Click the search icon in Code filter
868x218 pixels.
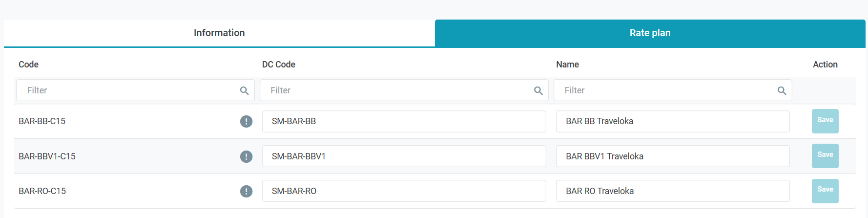244,90
